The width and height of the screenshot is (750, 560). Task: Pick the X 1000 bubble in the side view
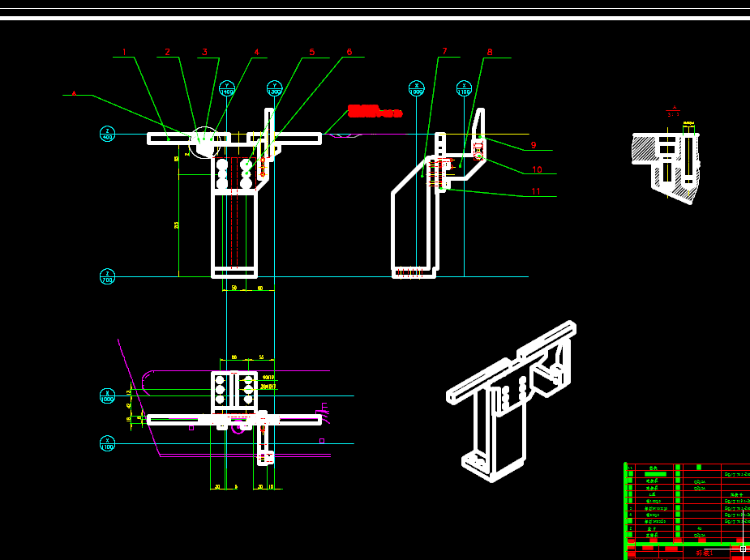click(417, 88)
